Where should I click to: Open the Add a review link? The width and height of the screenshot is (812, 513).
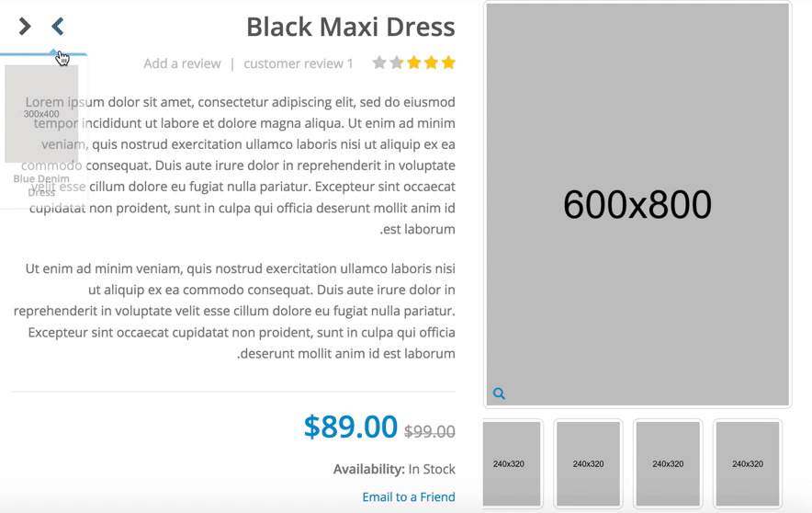pos(182,63)
